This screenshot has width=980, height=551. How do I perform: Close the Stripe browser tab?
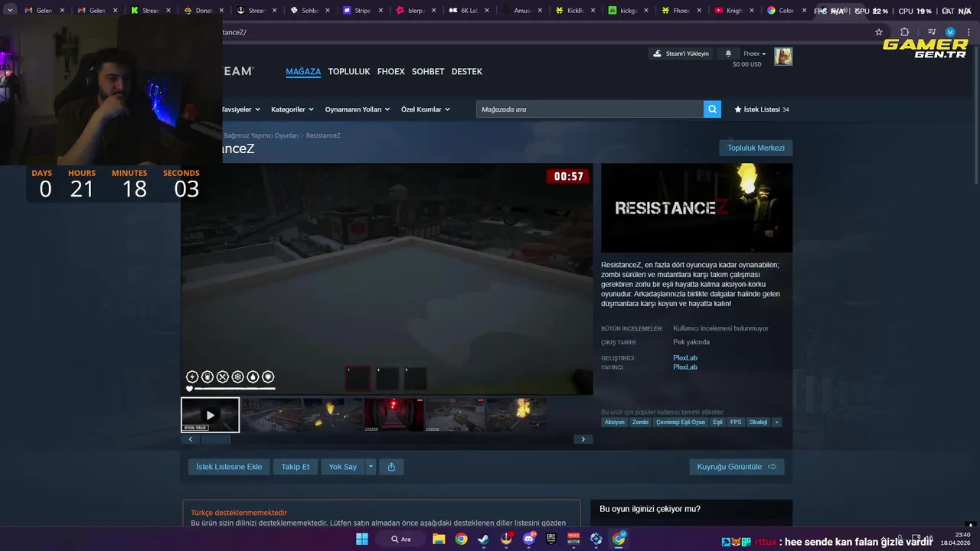click(380, 11)
